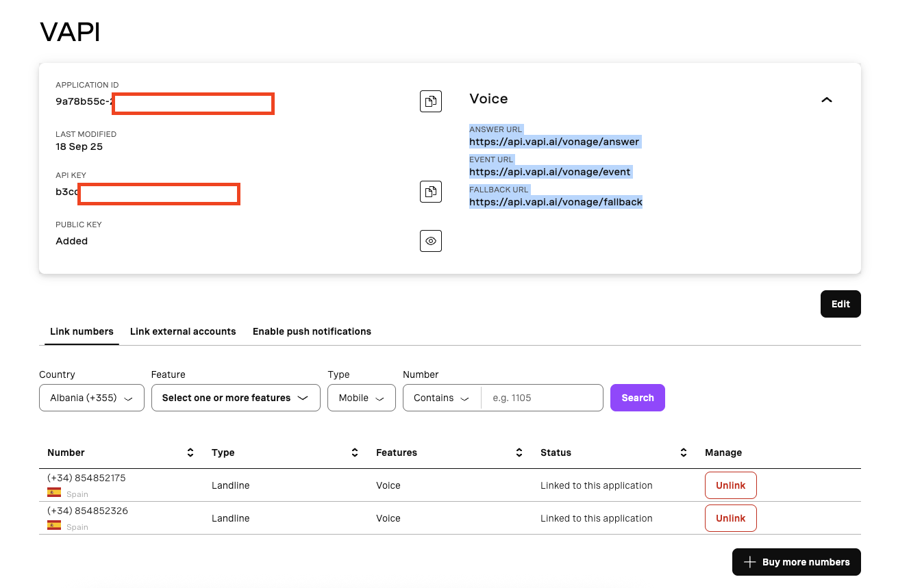The width and height of the screenshot is (909, 588).
Task: Reveal the public key with eye icon
Action: (x=430, y=241)
